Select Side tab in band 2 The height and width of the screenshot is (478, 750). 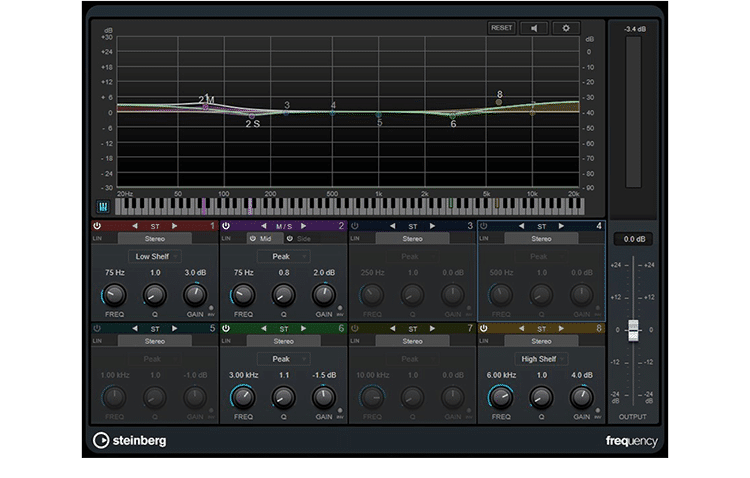303,238
